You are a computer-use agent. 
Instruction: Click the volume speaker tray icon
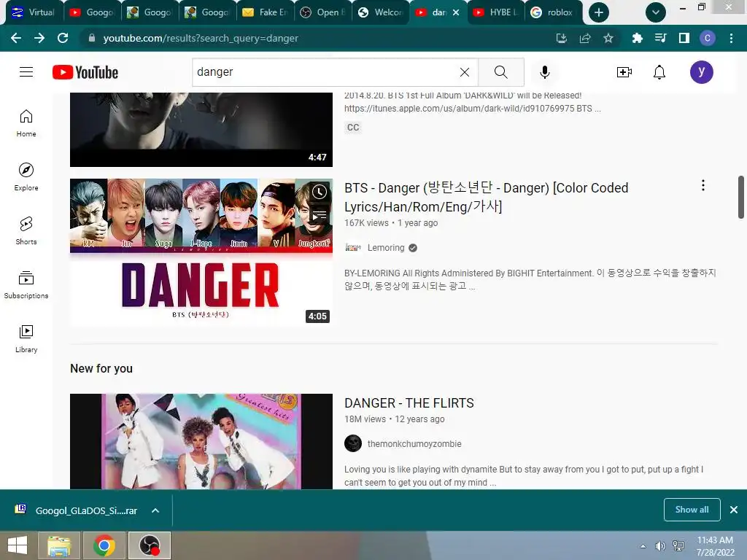click(660, 546)
